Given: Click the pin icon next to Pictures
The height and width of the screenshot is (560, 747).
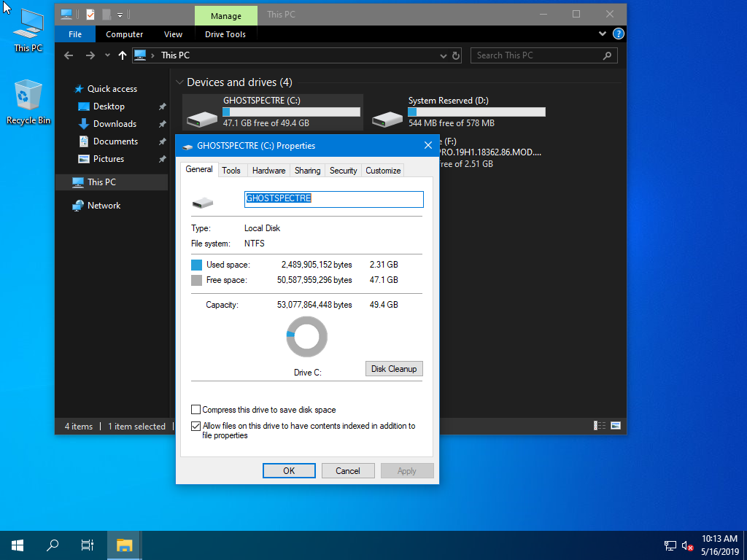Looking at the screenshot, I should click(x=162, y=160).
